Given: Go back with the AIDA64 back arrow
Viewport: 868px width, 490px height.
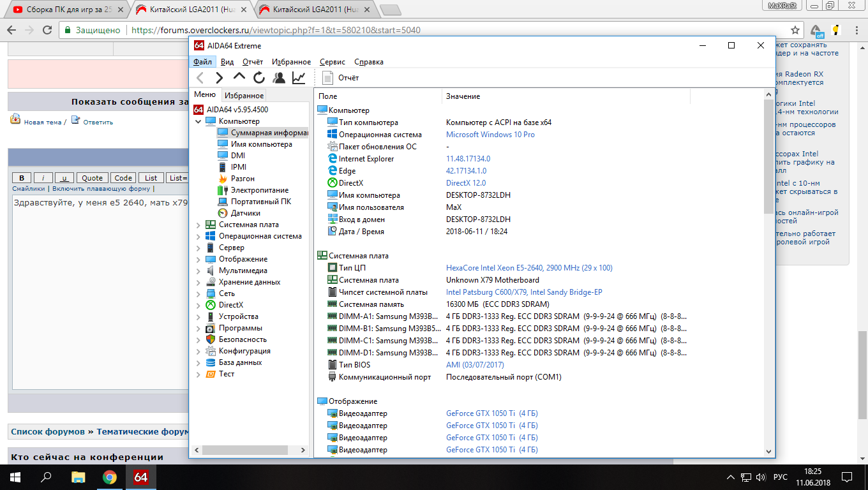Looking at the screenshot, I should pyautogui.click(x=200, y=78).
